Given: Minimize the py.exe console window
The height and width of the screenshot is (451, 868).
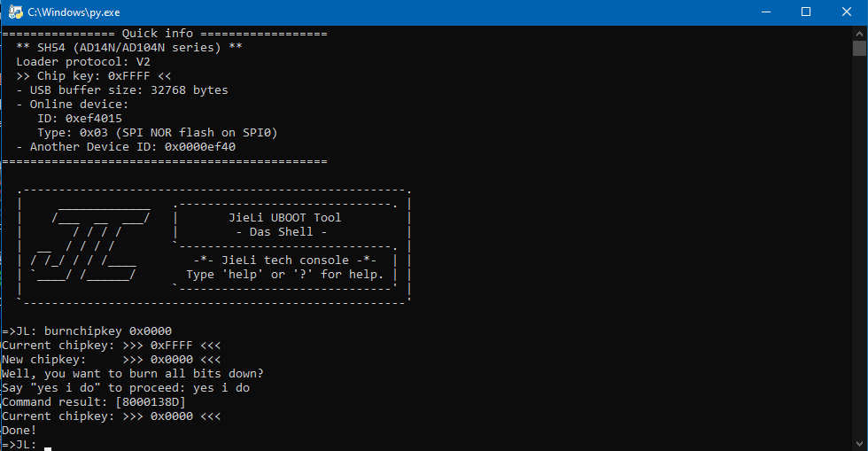Looking at the screenshot, I should click(x=766, y=12).
